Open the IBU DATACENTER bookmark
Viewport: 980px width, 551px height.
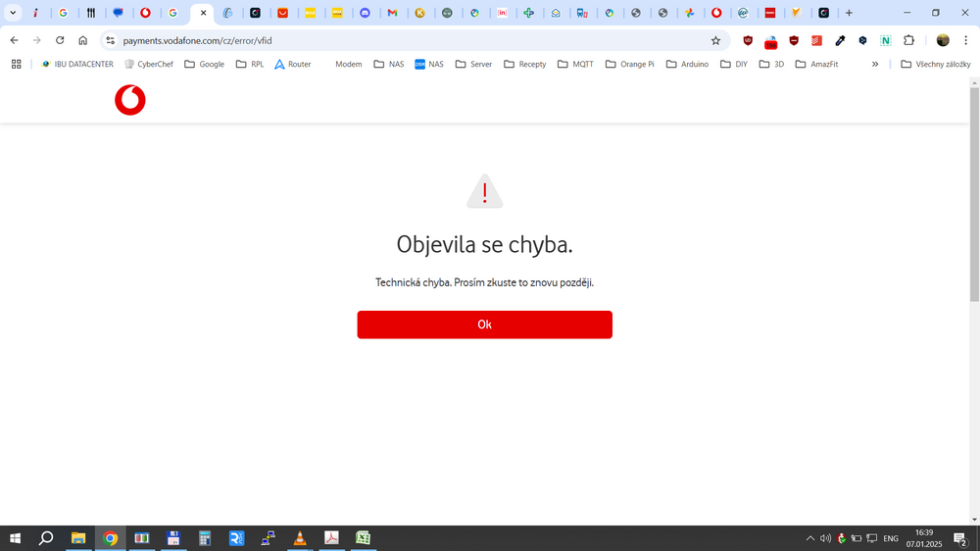(76, 64)
